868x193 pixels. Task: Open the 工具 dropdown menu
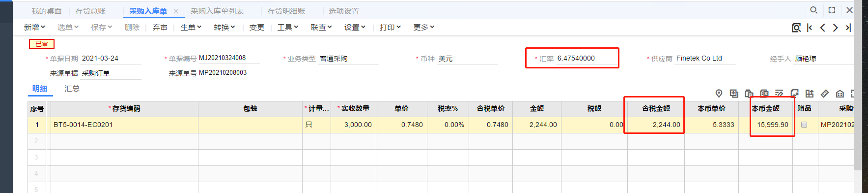click(288, 28)
